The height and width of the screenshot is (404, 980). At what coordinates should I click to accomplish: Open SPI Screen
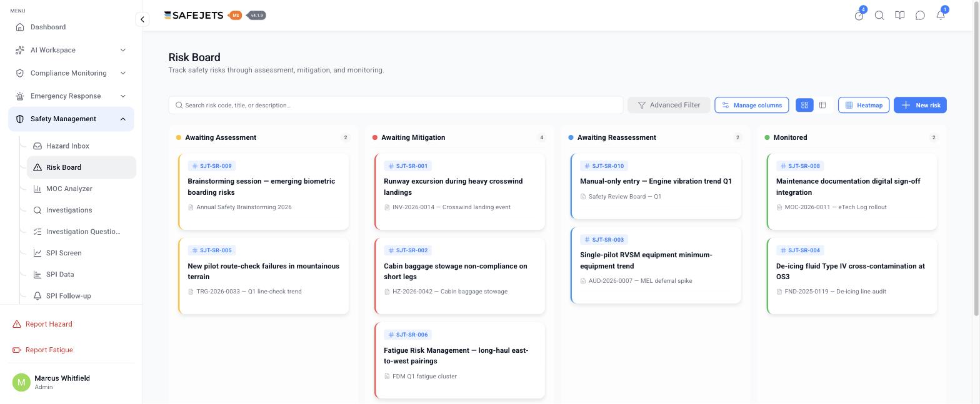tap(81, 253)
